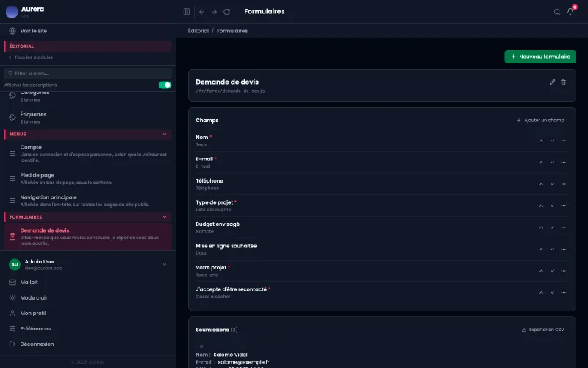The width and height of the screenshot is (588, 368).
Task: Select Pied de page in sidebar
Action: pos(87,178)
